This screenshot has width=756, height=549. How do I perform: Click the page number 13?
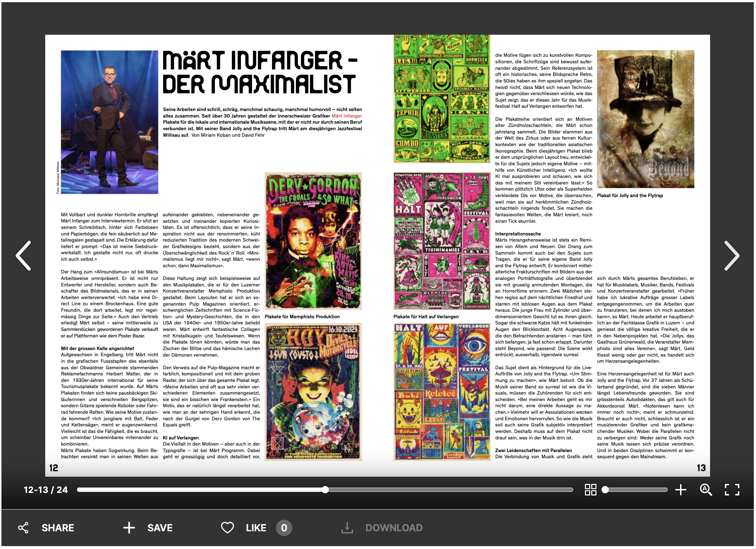click(x=701, y=468)
